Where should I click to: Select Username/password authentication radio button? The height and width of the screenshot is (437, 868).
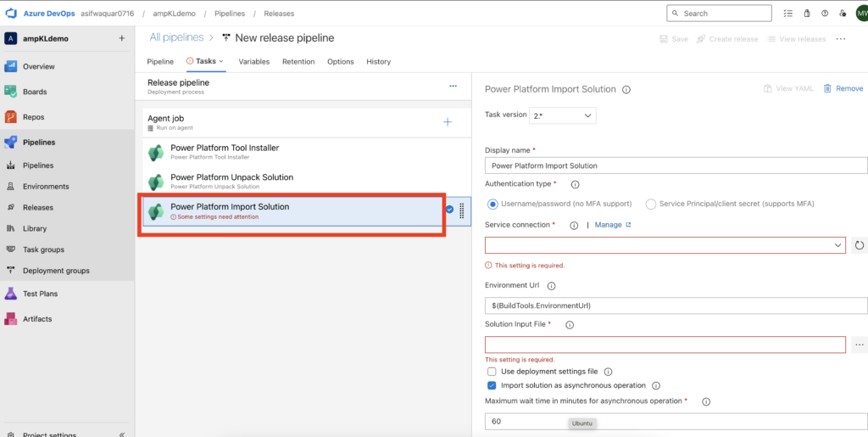pos(492,204)
